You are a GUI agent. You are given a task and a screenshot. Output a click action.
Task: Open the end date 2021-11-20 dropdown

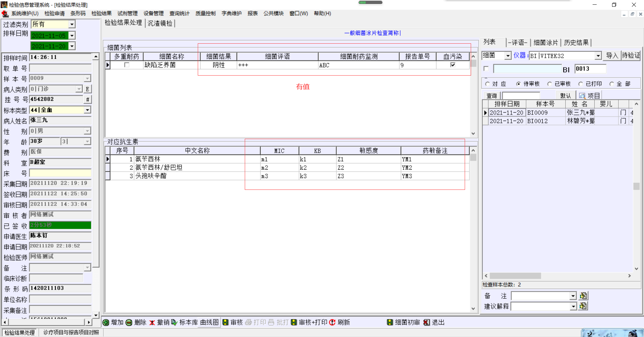72,46
